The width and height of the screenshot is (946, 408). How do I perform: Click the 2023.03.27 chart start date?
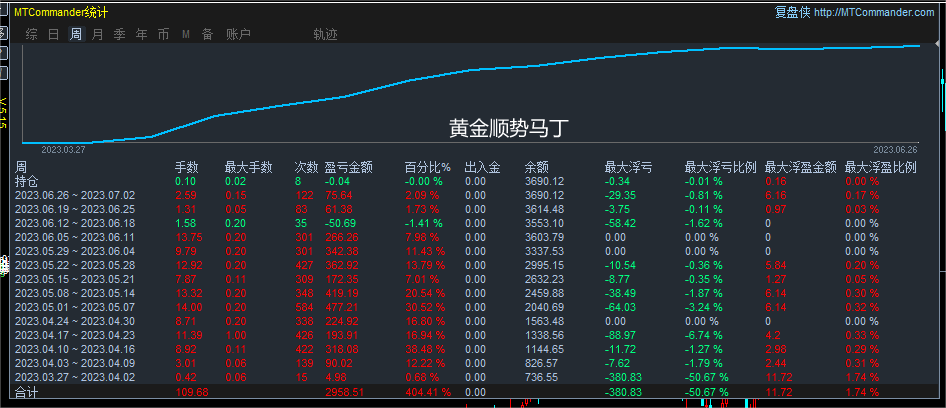63,149
